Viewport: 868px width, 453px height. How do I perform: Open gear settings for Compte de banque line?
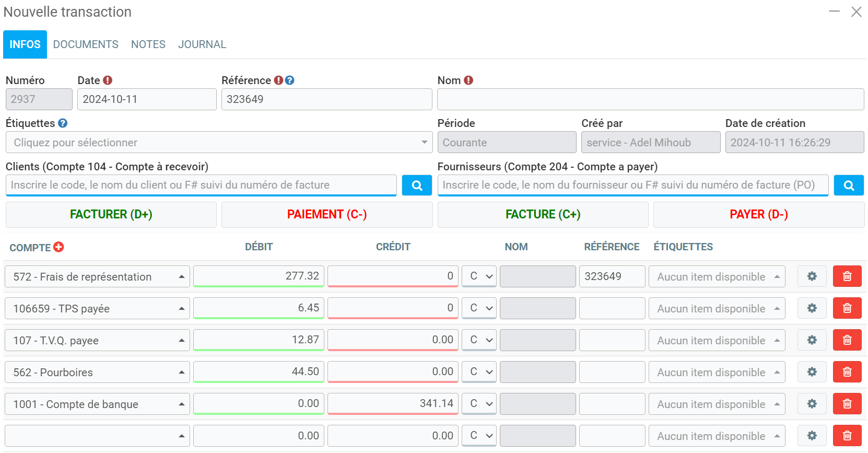click(x=812, y=404)
